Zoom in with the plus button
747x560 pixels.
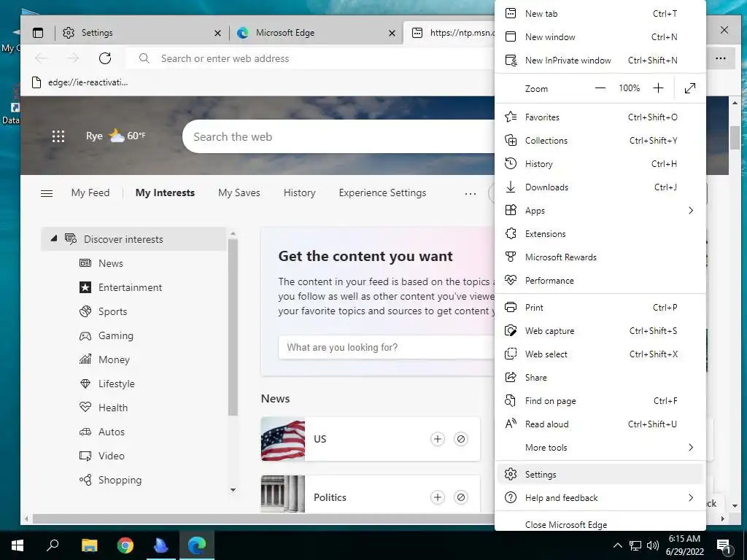658,88
